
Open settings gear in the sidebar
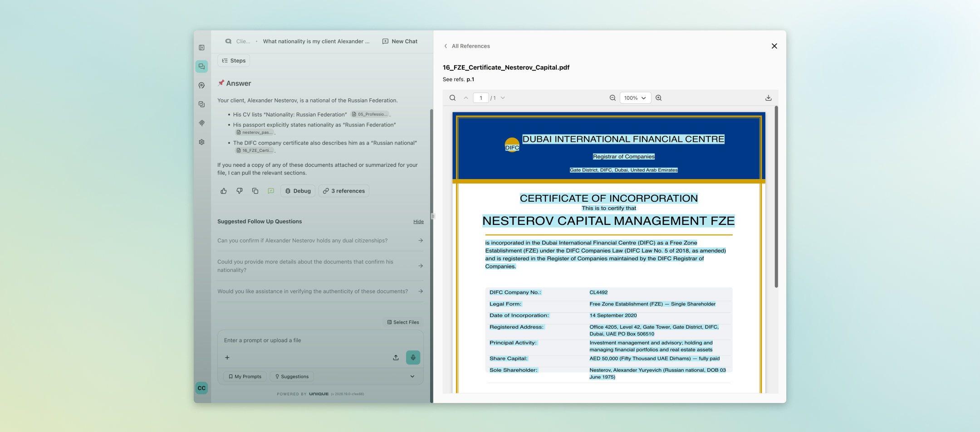tap(201, 142)
